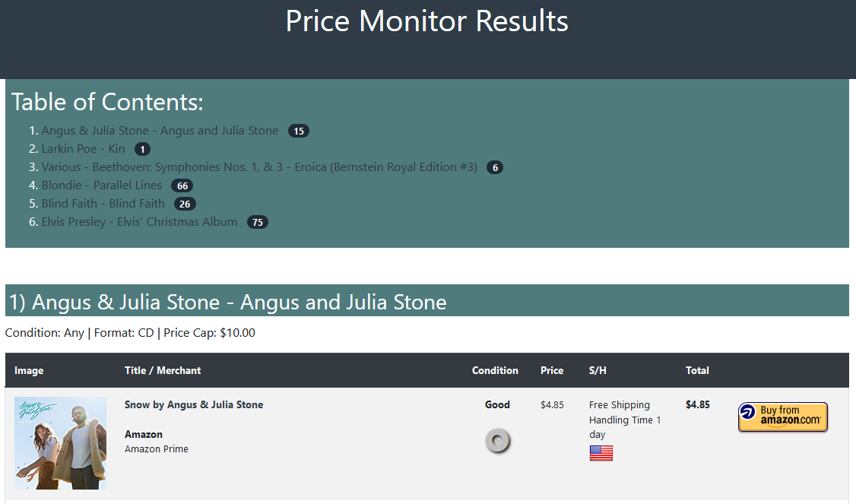Click the 6 badge next to Beethoven entry

pyautogui.click(x=495, y=168)
